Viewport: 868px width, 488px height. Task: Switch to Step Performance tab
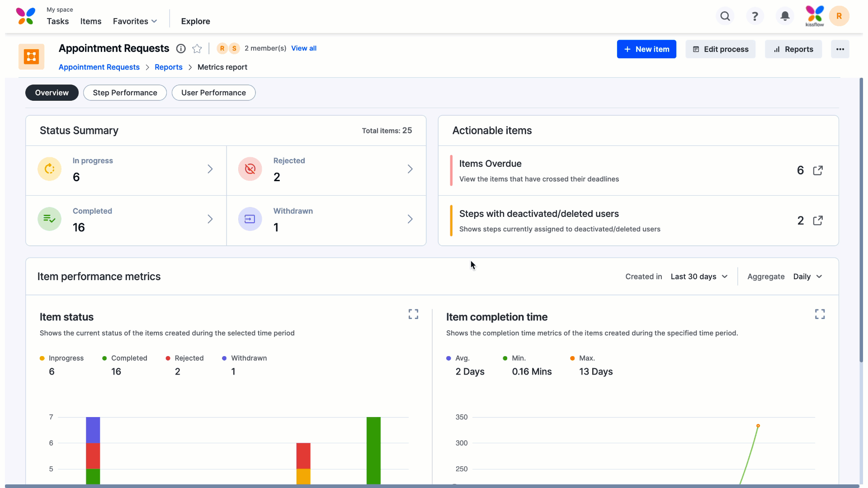(x=125, y=93)
